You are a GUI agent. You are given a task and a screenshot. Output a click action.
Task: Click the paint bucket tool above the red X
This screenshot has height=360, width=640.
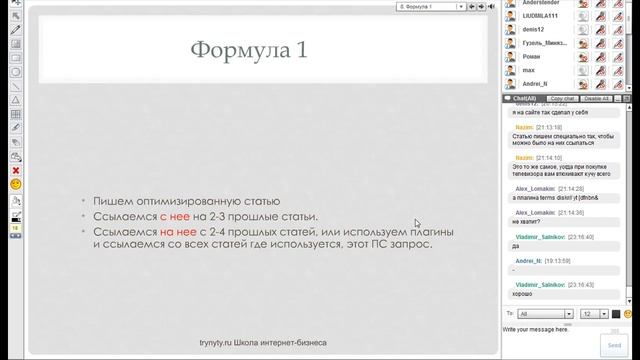16,157
